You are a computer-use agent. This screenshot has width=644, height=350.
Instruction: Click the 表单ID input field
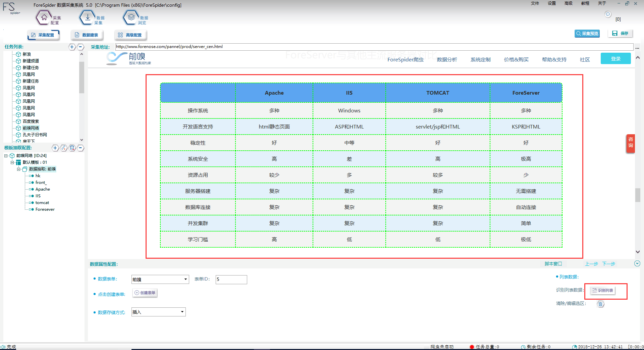tap(231, 280)
